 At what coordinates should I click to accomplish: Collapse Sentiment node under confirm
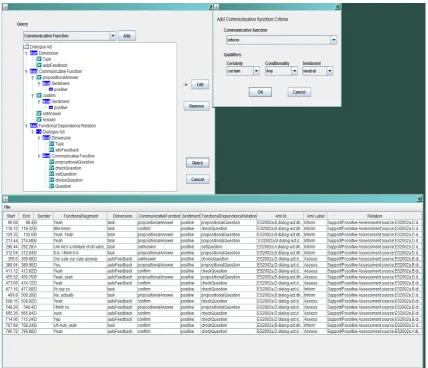click(x=39, y=102)
